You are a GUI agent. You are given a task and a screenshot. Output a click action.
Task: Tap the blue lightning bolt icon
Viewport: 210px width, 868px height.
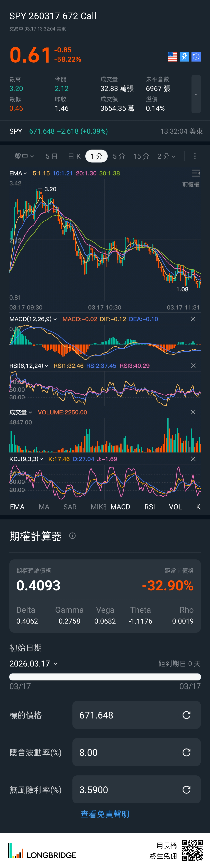[184, 57]
